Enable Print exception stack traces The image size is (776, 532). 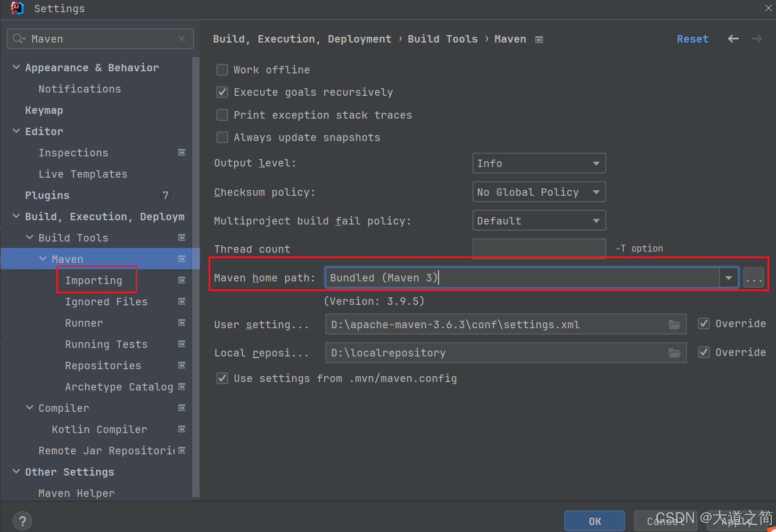[222, 115]
